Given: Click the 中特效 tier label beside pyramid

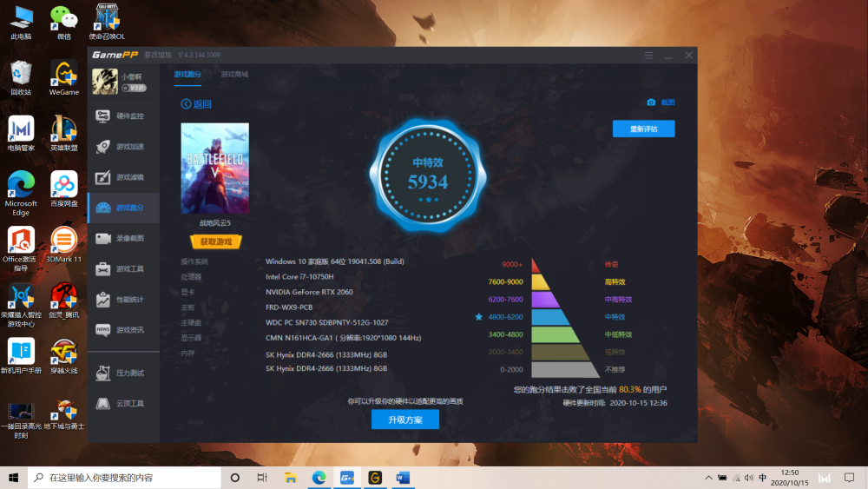Looking at the screenshot, I should click(x=615, y=317).
